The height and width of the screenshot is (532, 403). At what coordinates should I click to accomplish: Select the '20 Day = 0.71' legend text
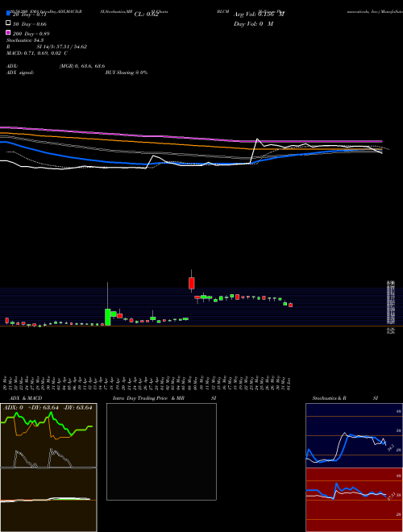[x=30, y=15]
